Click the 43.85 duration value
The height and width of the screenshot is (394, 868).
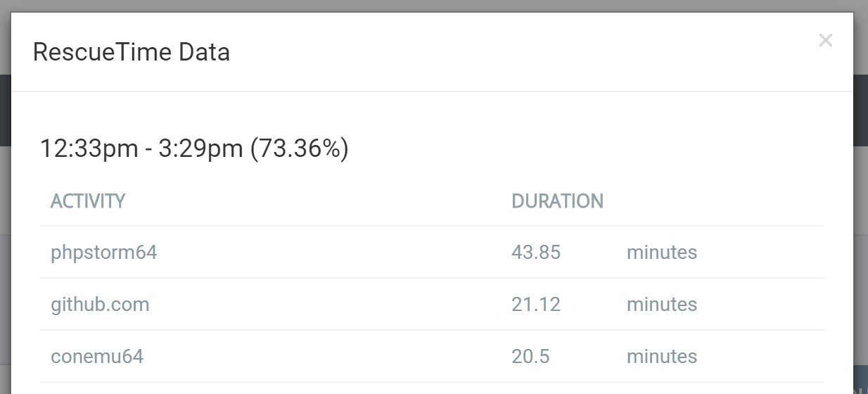coord(536,253)
